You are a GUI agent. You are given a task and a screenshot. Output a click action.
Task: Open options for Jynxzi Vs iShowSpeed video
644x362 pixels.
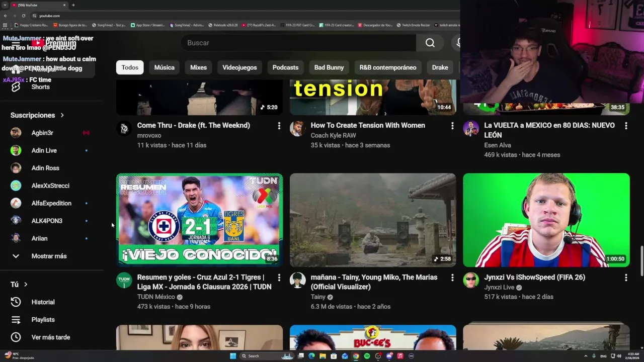[626, 278]
